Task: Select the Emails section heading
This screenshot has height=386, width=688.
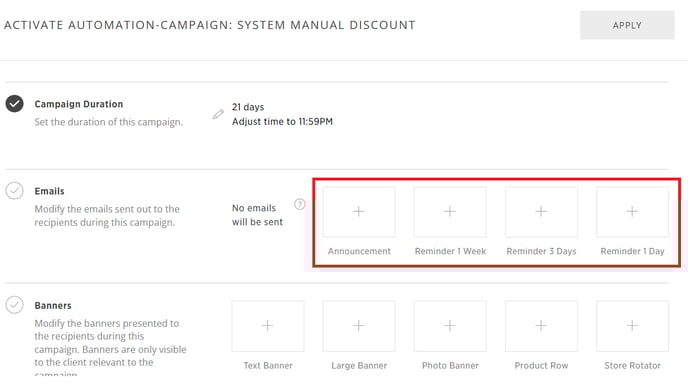Action: (50, 191)
